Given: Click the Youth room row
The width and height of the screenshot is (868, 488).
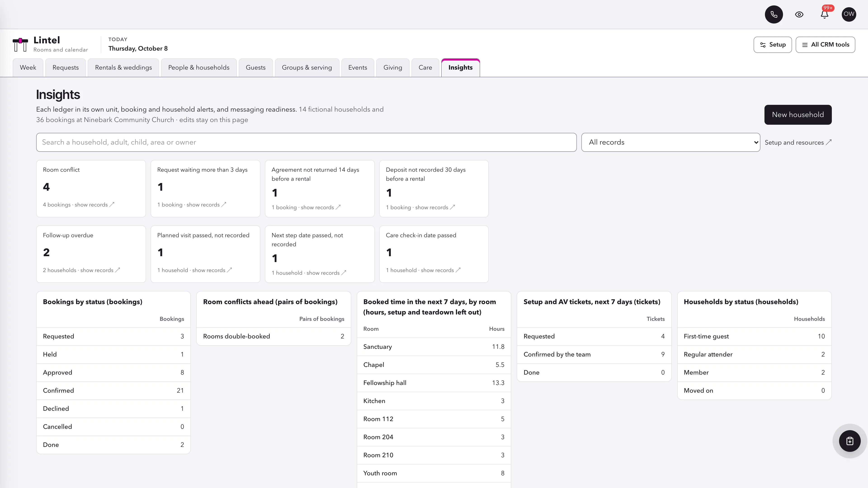Looking at the screenshot, I should pyautogui.click(x=434, y=474).
